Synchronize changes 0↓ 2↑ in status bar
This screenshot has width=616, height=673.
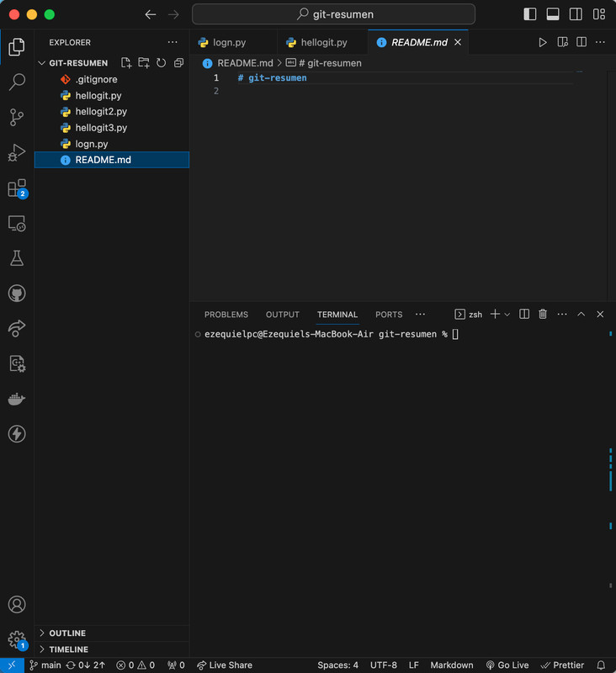click(x=85, y=665)
